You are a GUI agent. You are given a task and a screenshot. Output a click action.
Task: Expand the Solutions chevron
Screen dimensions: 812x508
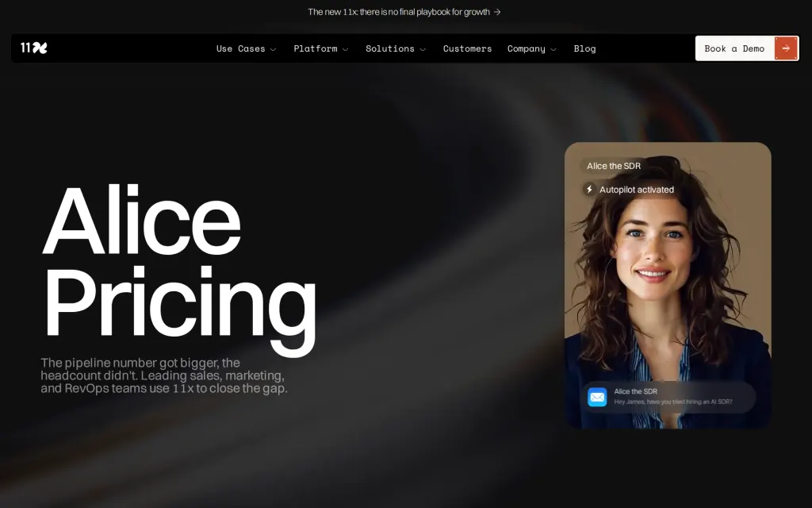(x=423, y=49)
